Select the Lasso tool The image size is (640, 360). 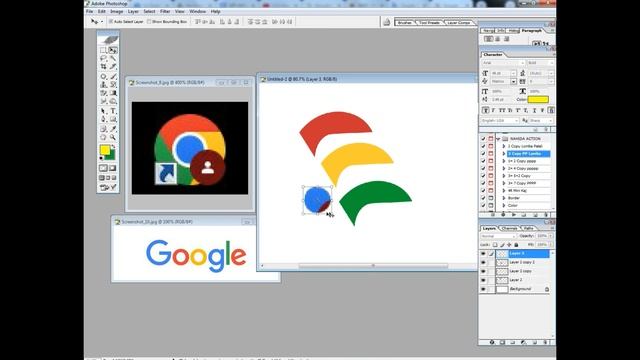pos(103,58)
